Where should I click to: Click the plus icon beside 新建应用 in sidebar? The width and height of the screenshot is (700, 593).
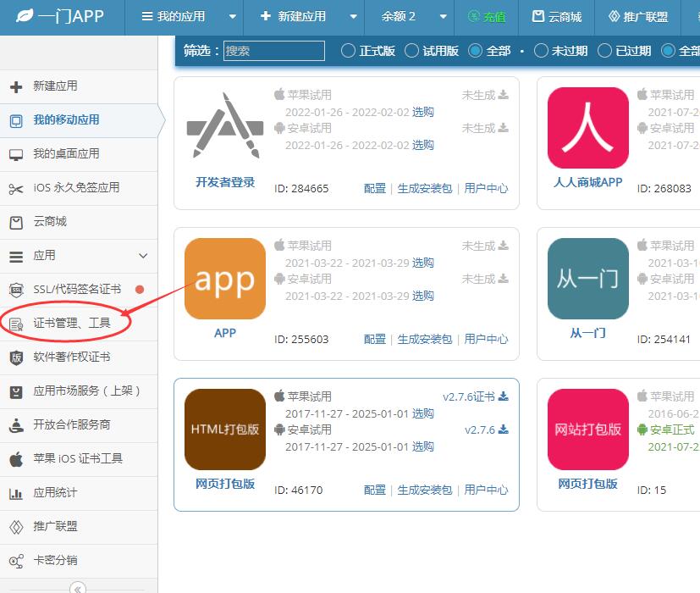coord(16,86)
